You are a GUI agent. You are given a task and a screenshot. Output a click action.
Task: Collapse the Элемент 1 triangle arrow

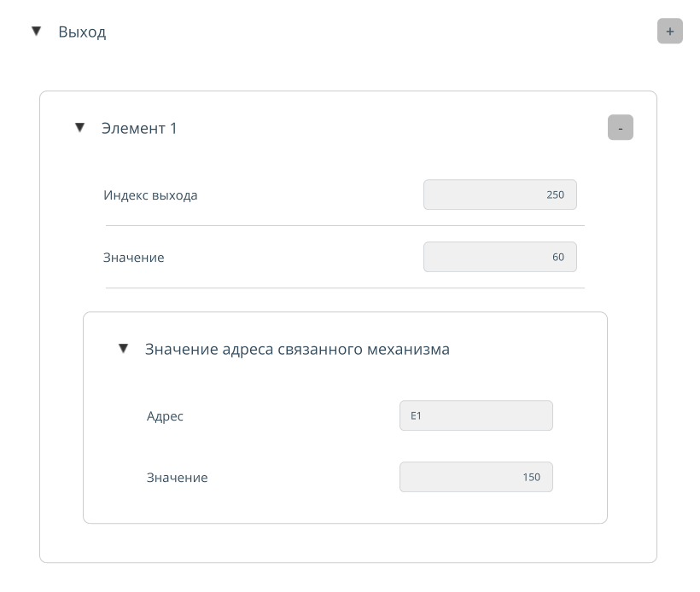tap(80, 128)
